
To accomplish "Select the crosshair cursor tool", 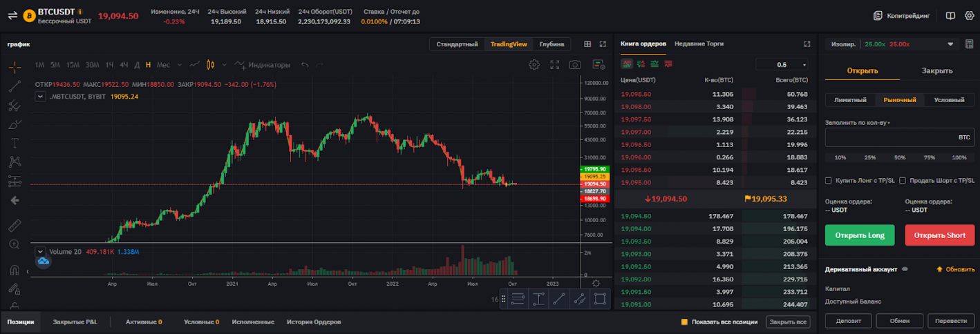I will click(15, 67).
